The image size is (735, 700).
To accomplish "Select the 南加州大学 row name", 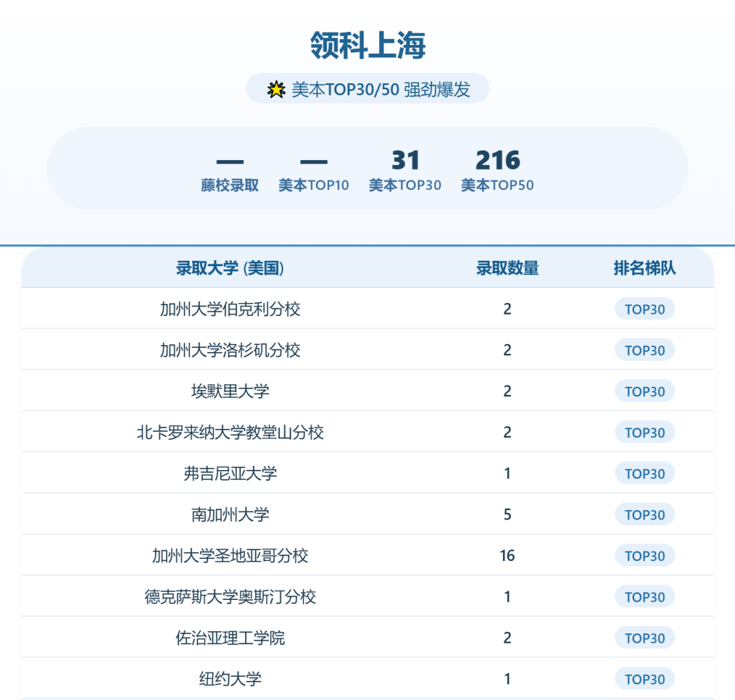I will [230, 515].
